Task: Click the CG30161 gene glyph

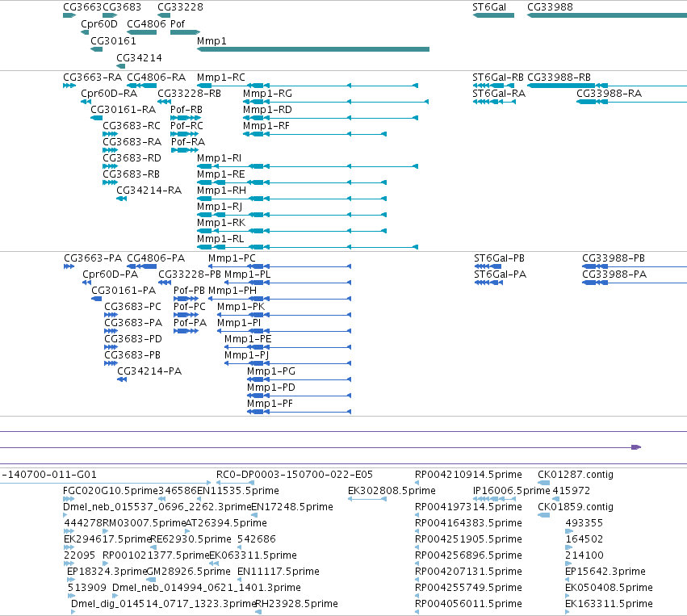Action: tap(96, 49)
